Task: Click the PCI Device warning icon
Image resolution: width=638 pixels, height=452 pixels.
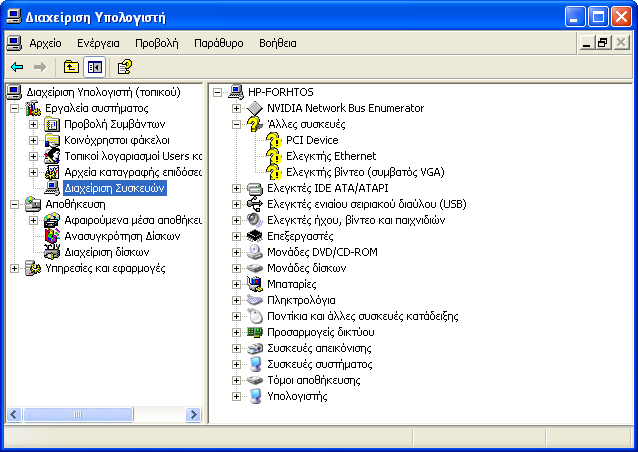Action: coord(274,140)
